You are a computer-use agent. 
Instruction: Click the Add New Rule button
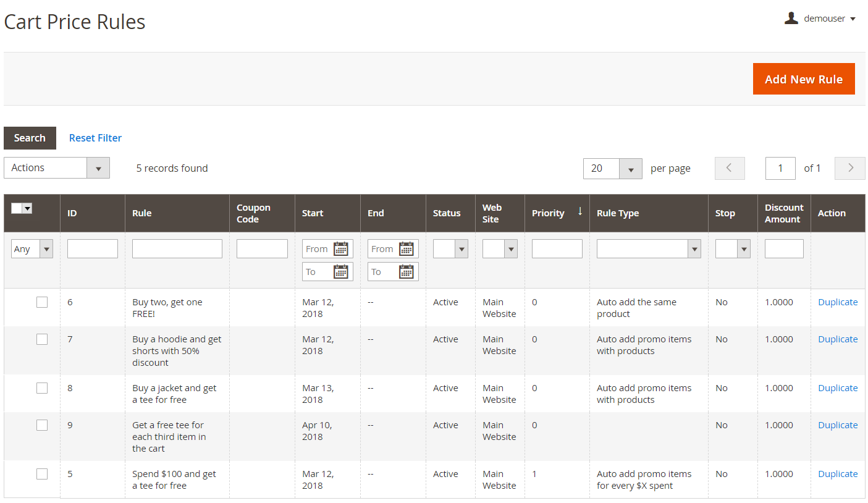[803, 79]
